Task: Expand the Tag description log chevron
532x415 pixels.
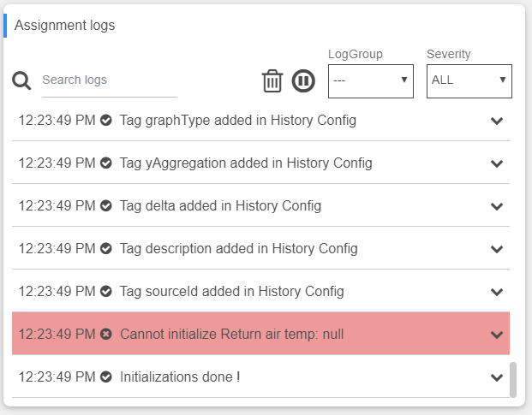Action: (x=496, y=249)
